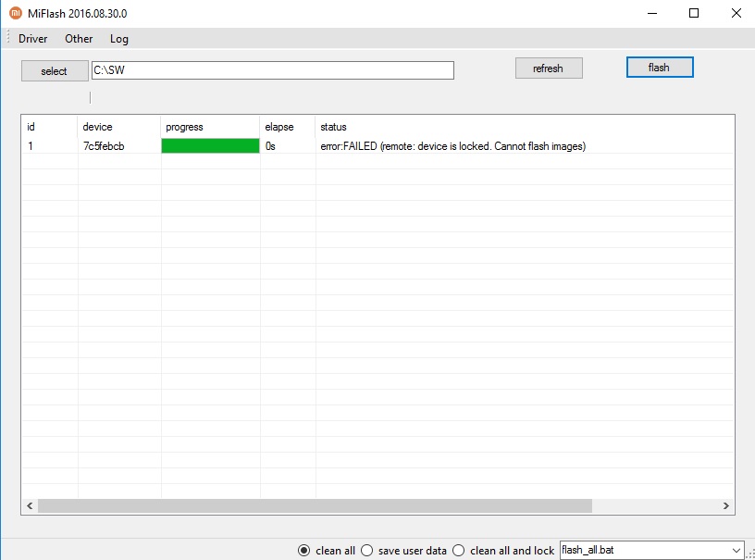Click the left scroll arrow
The image size is (755, 560).
[x=30, y=505]
